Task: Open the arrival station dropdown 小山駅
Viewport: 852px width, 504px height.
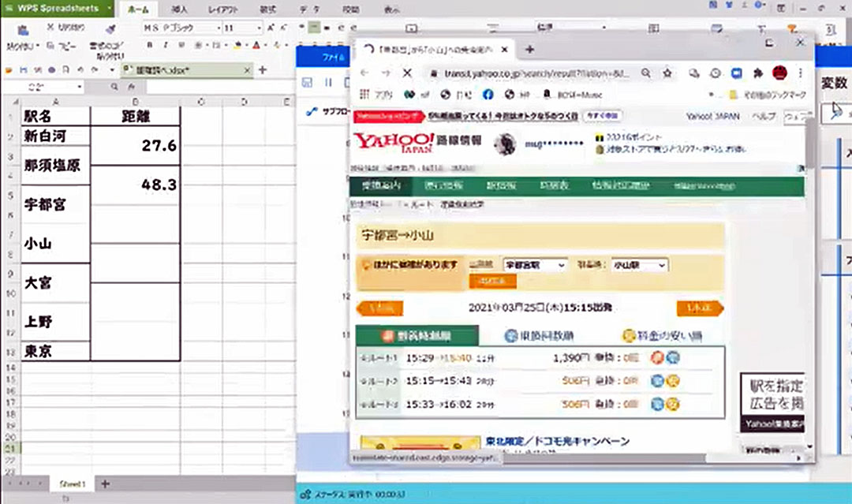Action: pyautogui.click(x=639, y=265)
